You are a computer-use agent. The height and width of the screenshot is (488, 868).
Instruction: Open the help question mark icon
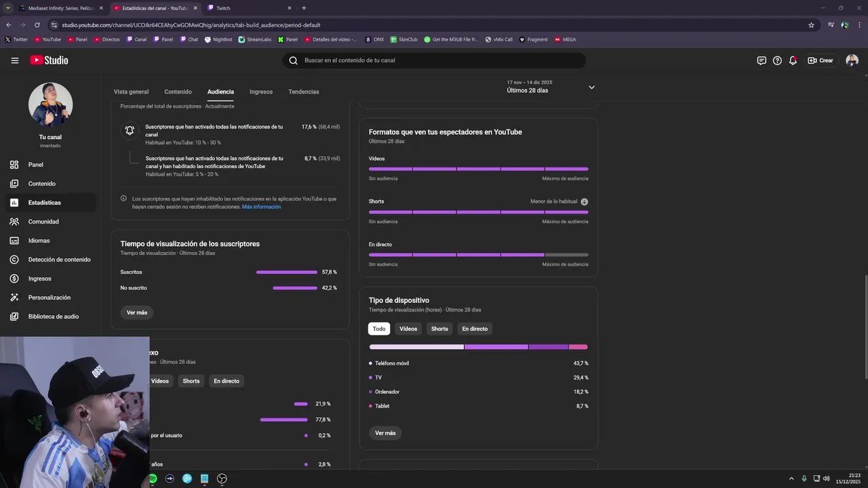pyautogui.click(x=777, y=60)
